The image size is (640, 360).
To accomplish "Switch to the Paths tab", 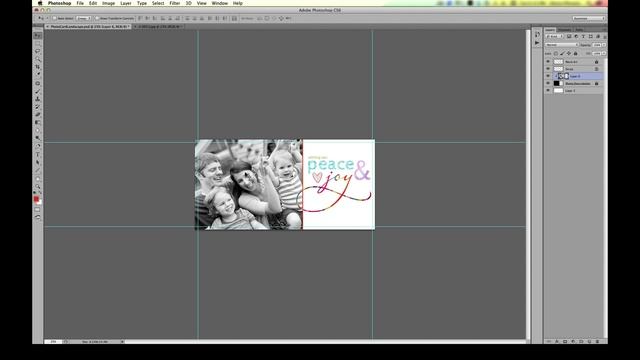I will (579, 30).
